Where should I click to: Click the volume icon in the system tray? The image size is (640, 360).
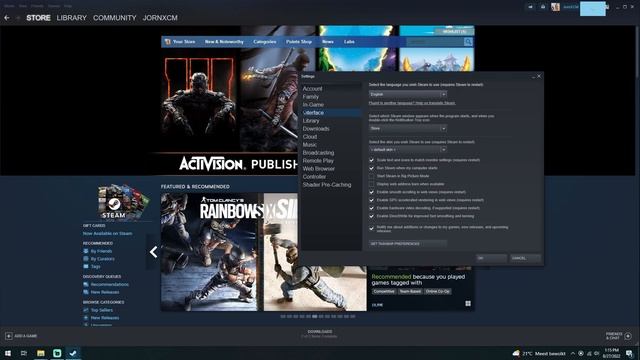pos(596,353)
